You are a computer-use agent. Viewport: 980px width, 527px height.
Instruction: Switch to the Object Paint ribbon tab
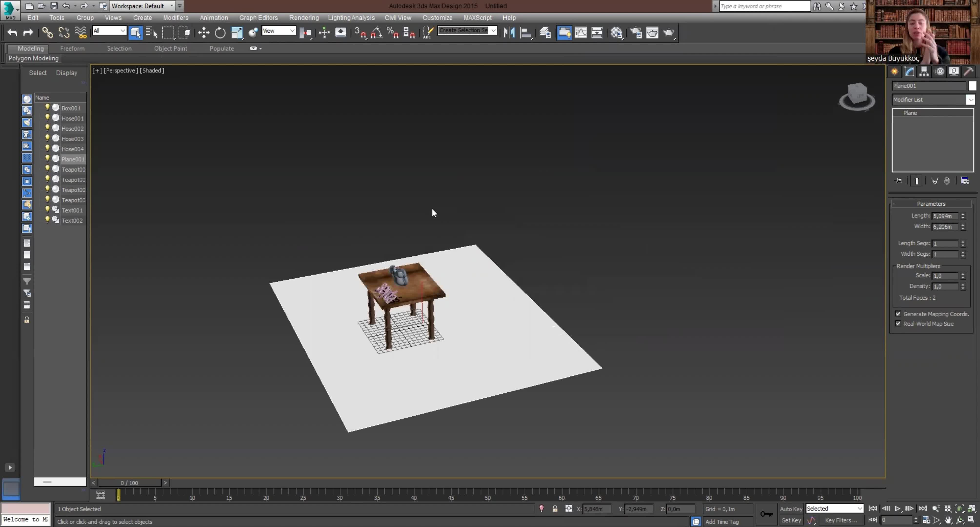[170, 49]
